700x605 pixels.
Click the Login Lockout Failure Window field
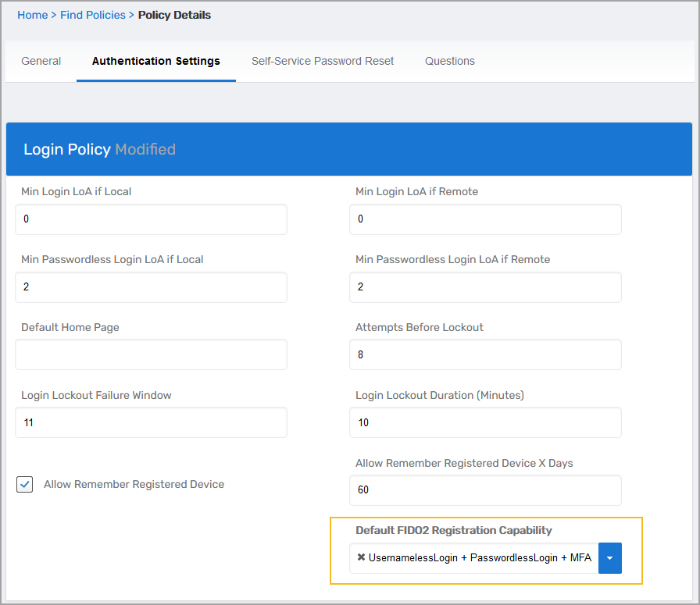click(151, 422)
